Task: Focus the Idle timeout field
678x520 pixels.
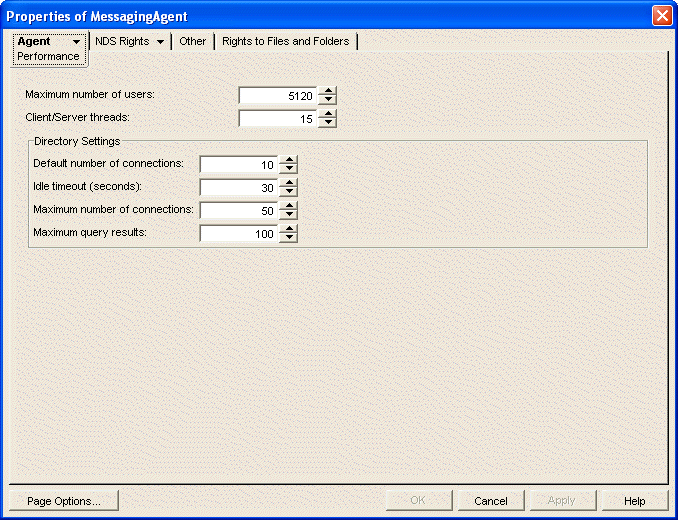Action: [x=239, y=188]
